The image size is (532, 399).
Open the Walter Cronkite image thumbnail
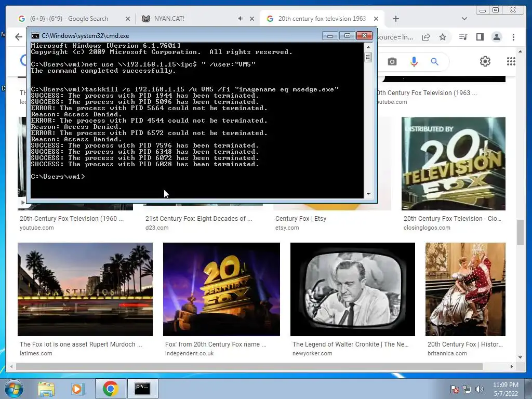coord(353,289)
